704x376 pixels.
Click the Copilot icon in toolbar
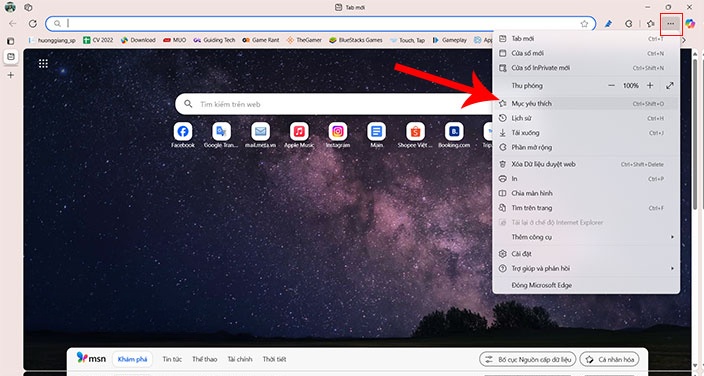[691, 24]
